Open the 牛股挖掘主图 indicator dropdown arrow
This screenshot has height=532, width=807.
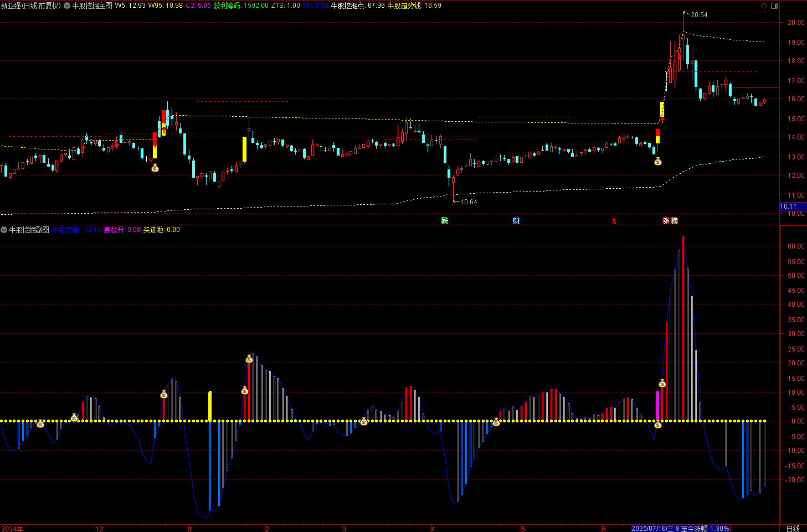coord(67,6)
